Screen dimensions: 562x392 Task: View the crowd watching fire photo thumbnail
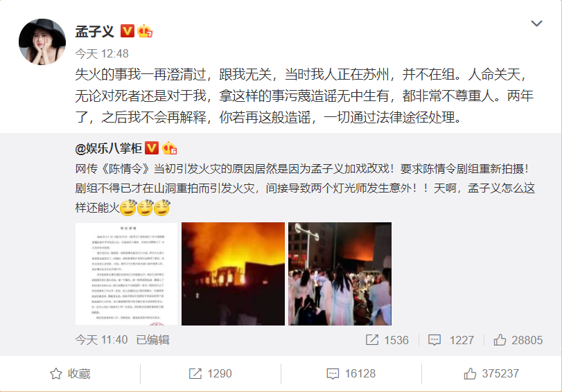tap(340, 274)
